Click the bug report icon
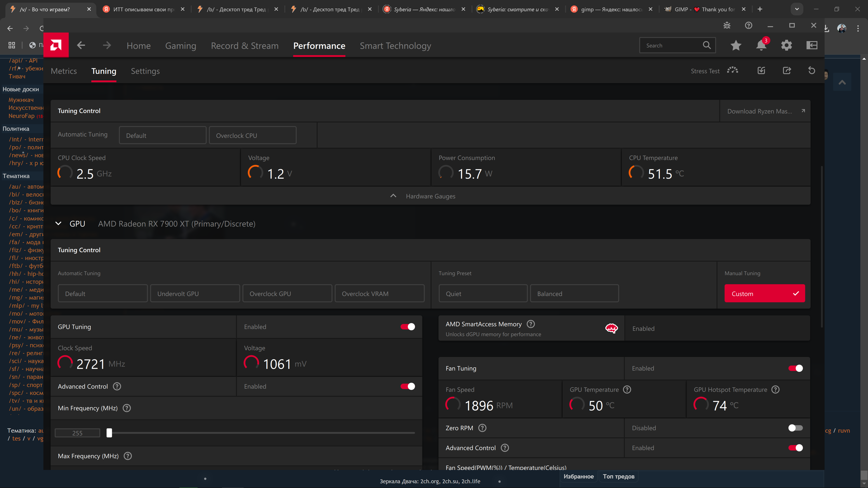 (x=727, y=26)
